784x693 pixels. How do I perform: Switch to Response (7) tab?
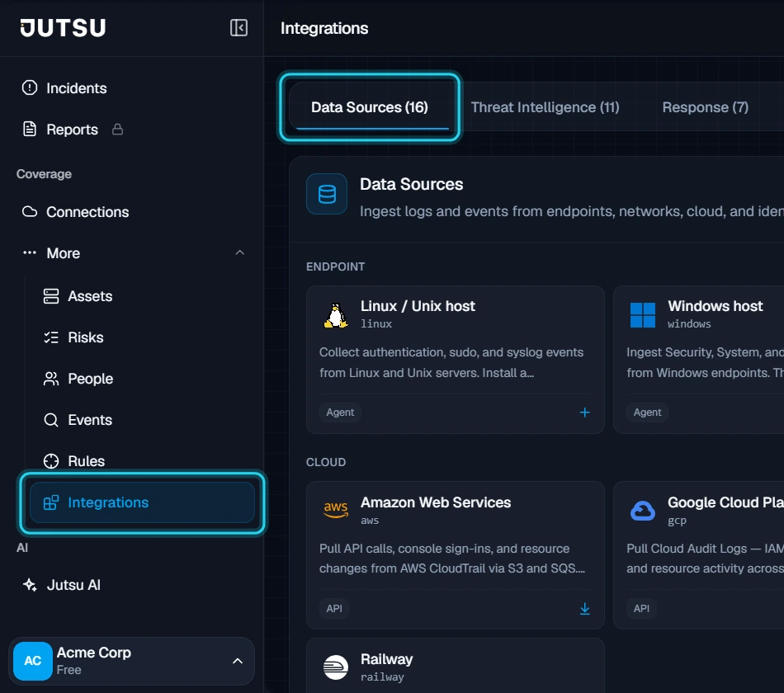click(x=705, y=107)
